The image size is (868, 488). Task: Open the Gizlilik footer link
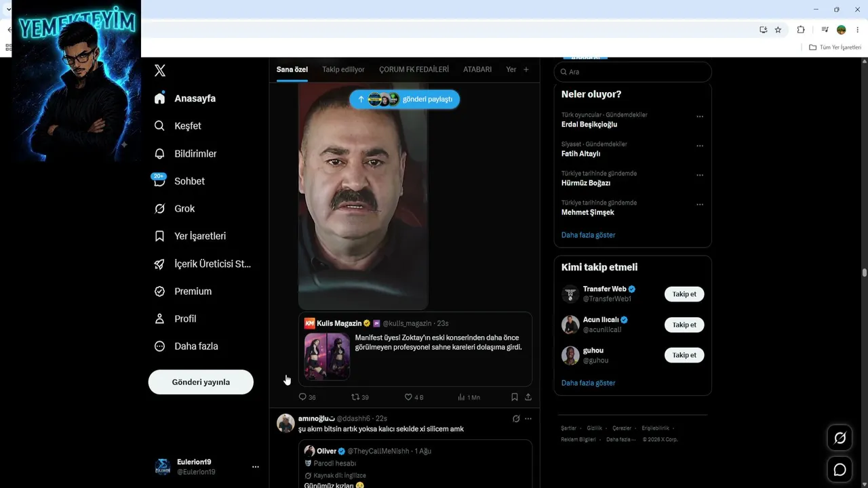point(594,428)
